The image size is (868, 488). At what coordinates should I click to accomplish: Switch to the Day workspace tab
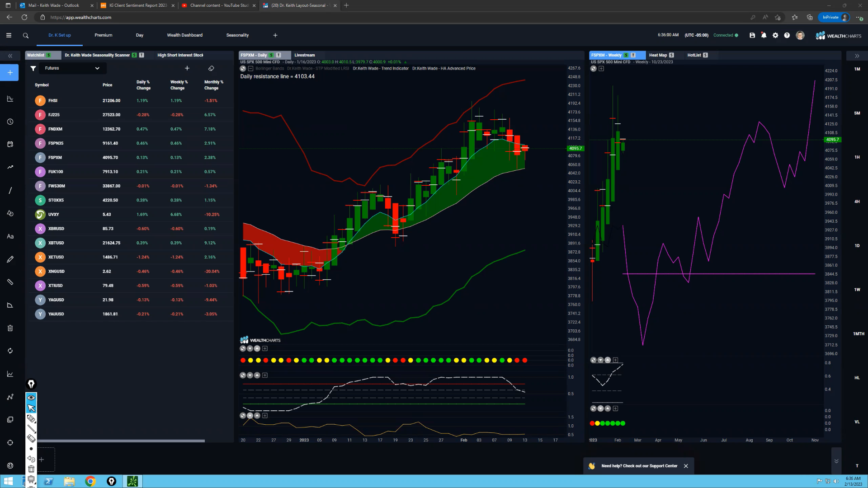140,35
